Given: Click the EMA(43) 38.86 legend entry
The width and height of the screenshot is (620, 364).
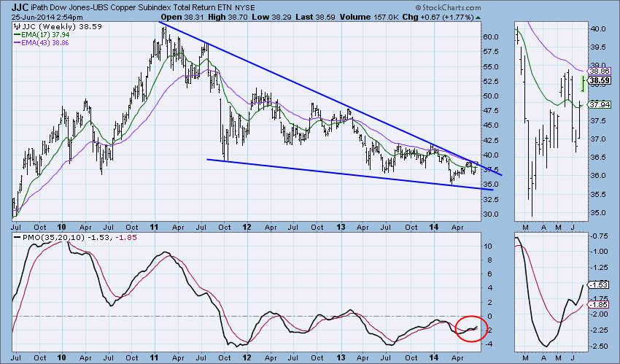Looking at the screenshot, I should tap(45, 43).
